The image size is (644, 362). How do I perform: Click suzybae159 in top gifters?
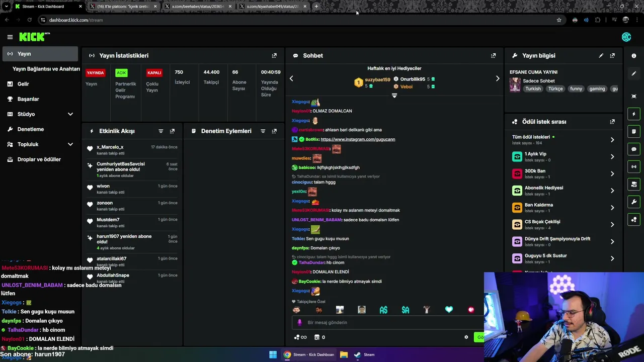[377, 79]
